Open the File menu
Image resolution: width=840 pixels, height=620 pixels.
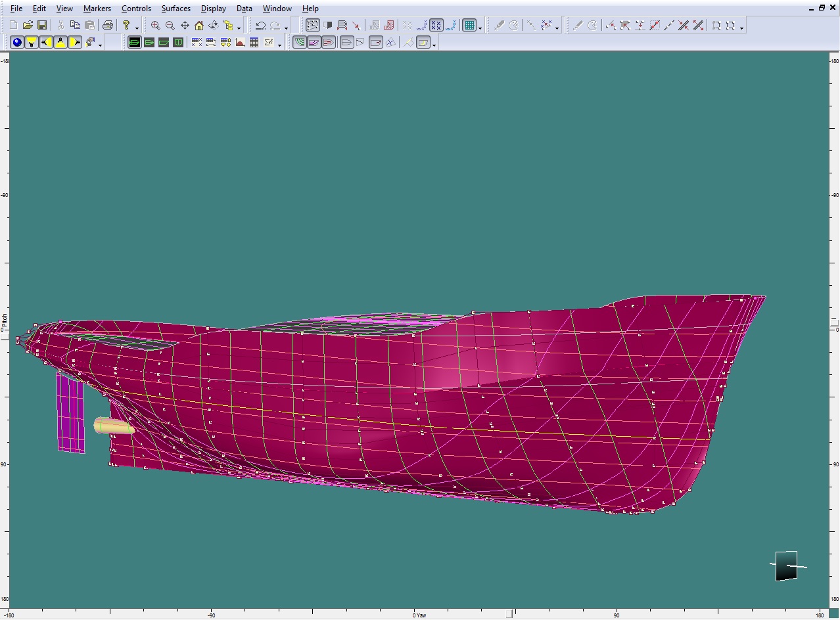click(x=16, y=9)
